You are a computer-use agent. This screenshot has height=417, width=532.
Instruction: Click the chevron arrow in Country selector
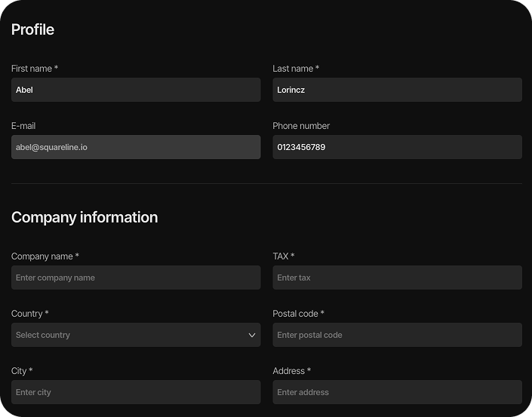point(252,336)
